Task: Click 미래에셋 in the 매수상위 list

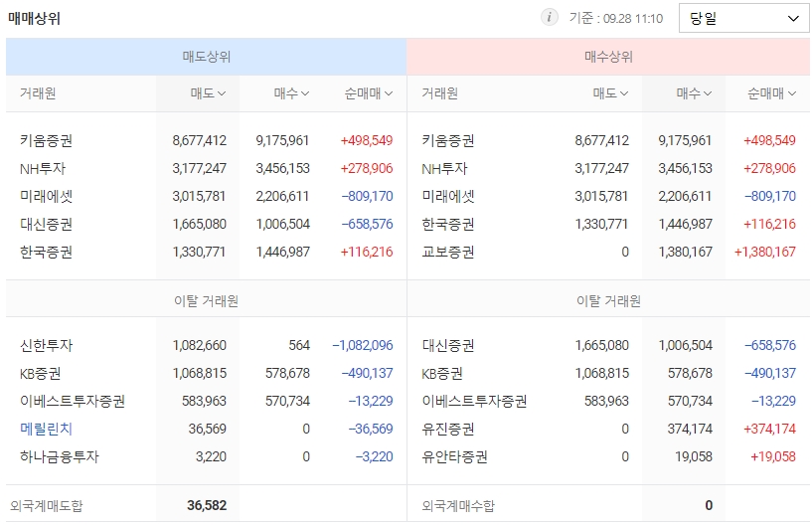Action: point(448,197)
